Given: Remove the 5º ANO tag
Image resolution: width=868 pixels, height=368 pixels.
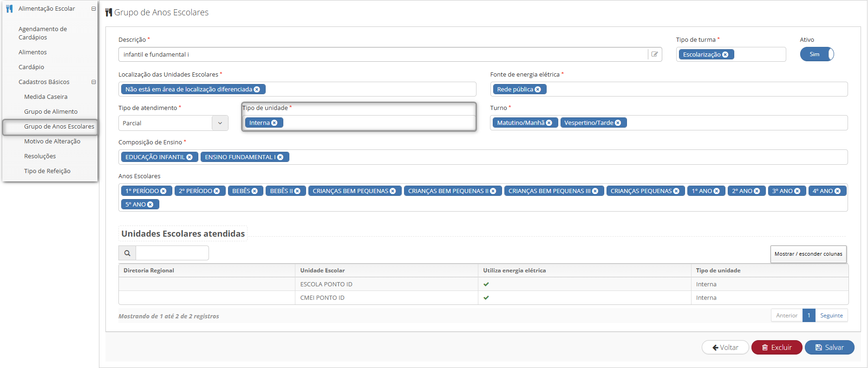Looking at the screenshot, I should pos(150,205).
